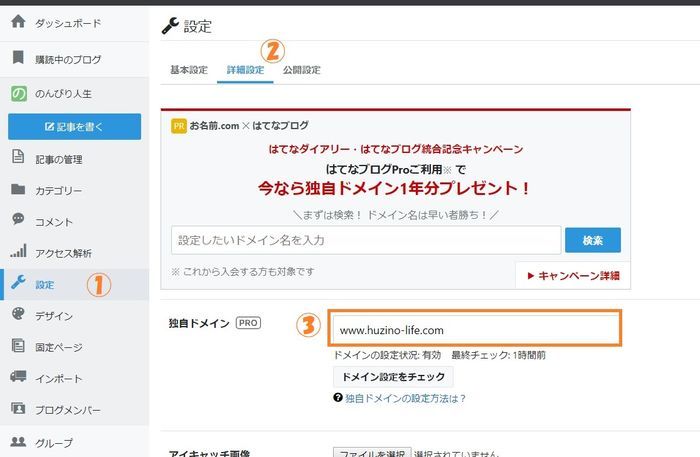The height and width of the screenshot is (457, 700).
Task: Click the palette icon for デザイン
Action: 18,314
